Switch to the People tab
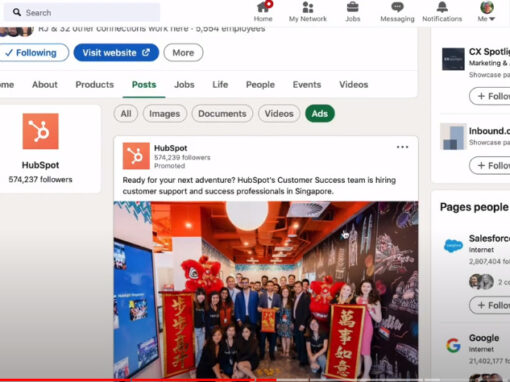The height and width of the screenshot is (382, 510). pyautogui.click(x=260, y=85)
